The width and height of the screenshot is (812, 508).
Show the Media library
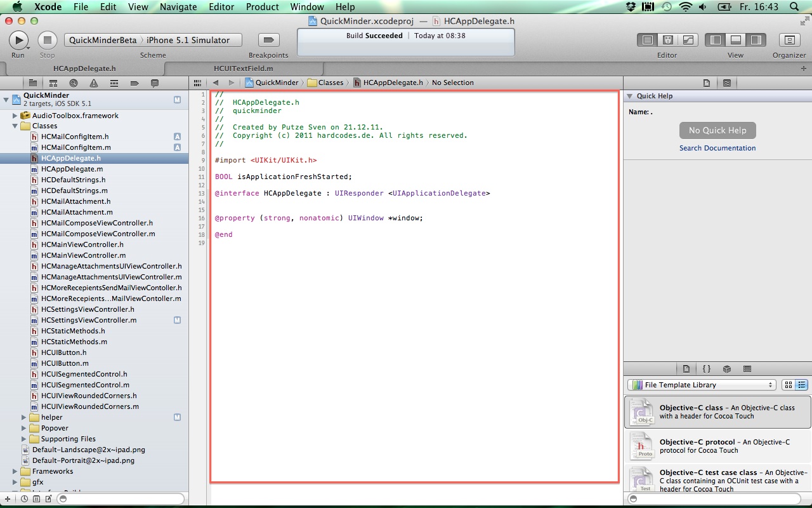tap(747, 369)
